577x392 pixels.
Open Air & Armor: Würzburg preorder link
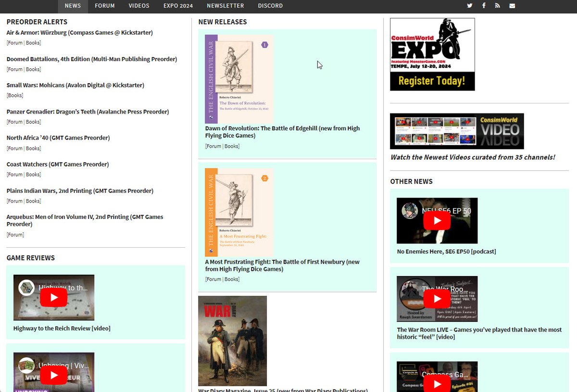(x=80, y=33)
